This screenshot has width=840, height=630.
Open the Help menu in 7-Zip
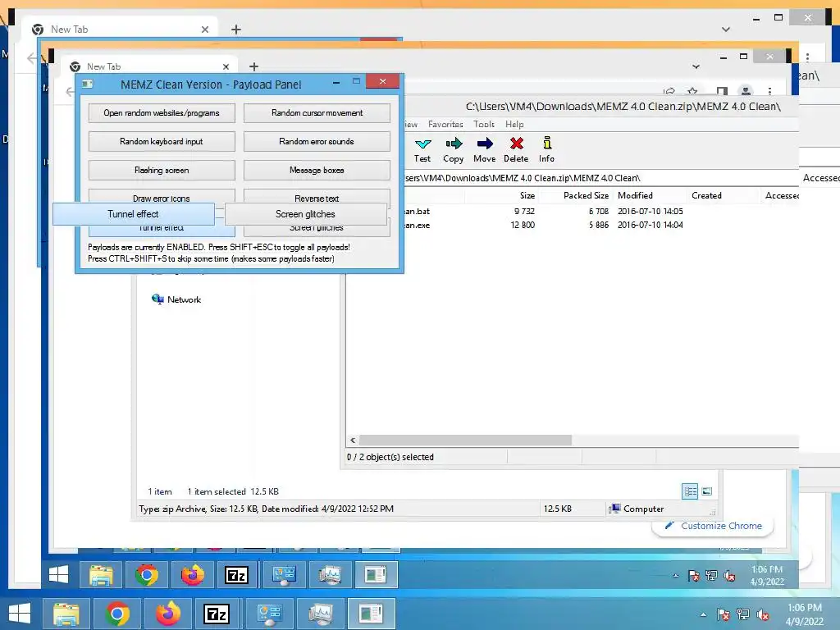point(514,125)
